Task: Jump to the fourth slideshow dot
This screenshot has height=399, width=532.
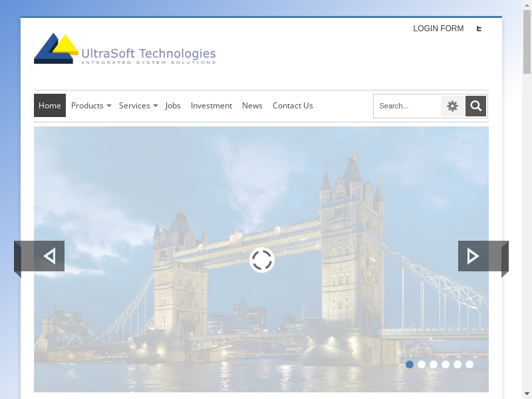Action: tap(446, 364)
